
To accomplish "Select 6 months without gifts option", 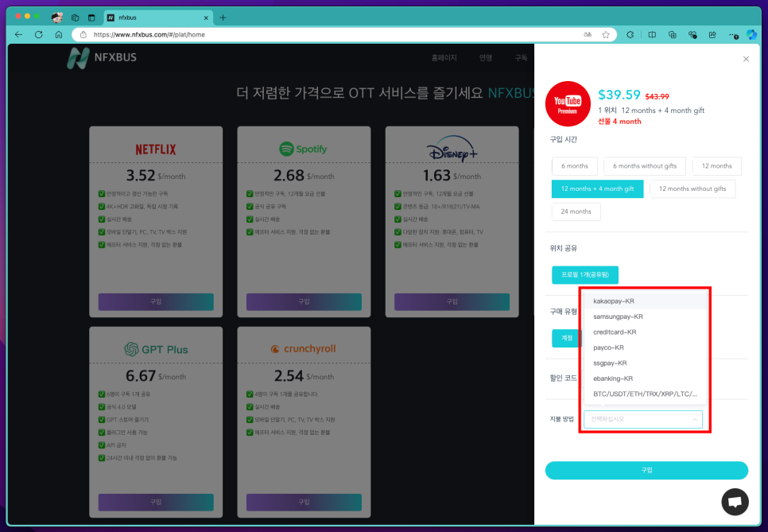I will pos(645,166).
